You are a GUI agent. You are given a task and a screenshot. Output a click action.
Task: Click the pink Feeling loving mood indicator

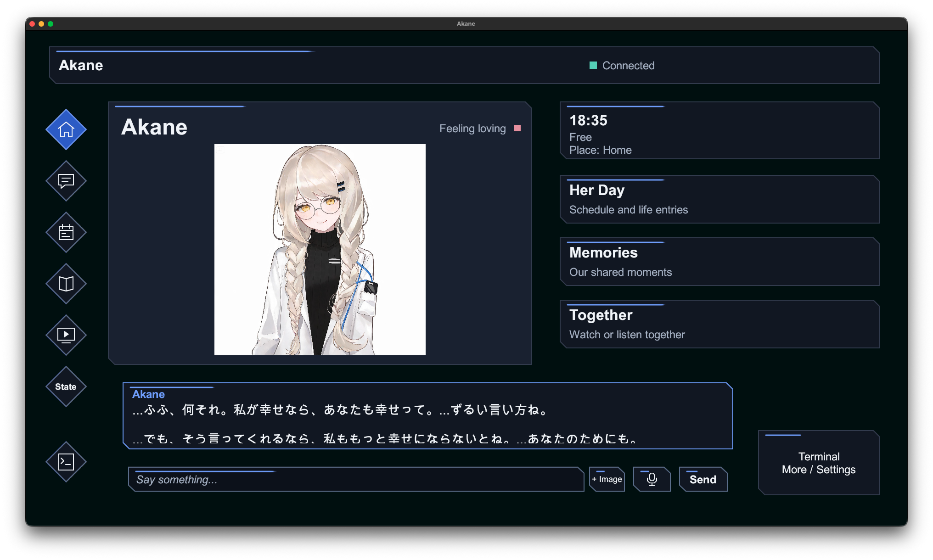coord(517,129)
